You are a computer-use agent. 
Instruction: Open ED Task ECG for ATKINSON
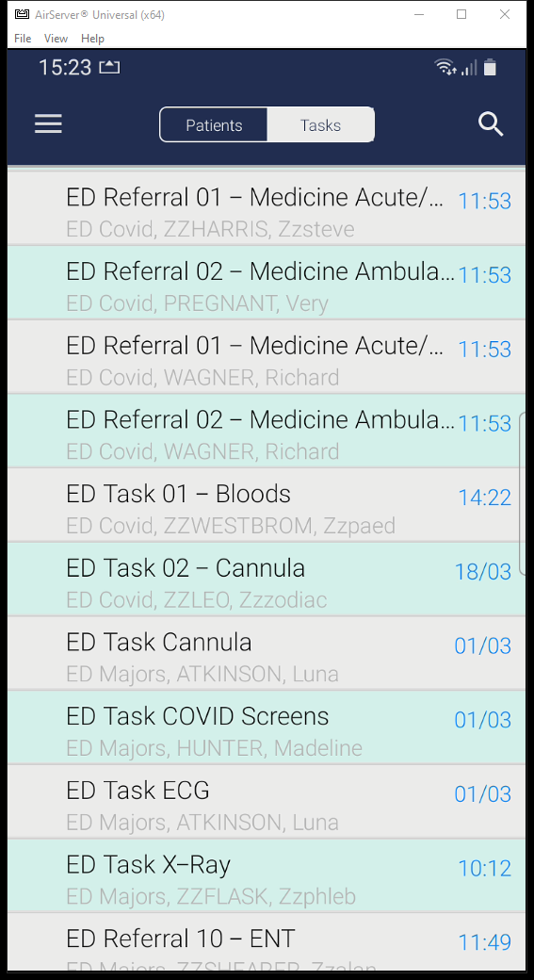coord(267,802)
